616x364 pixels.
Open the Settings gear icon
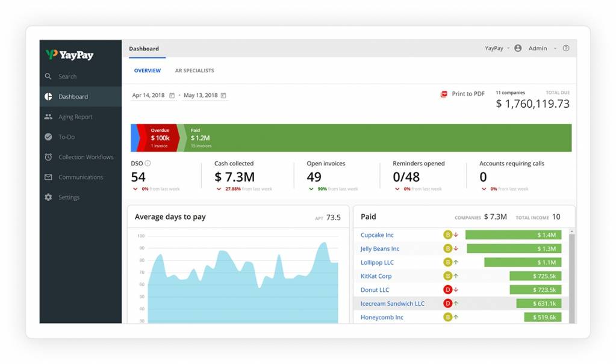[x=48, y=197]
